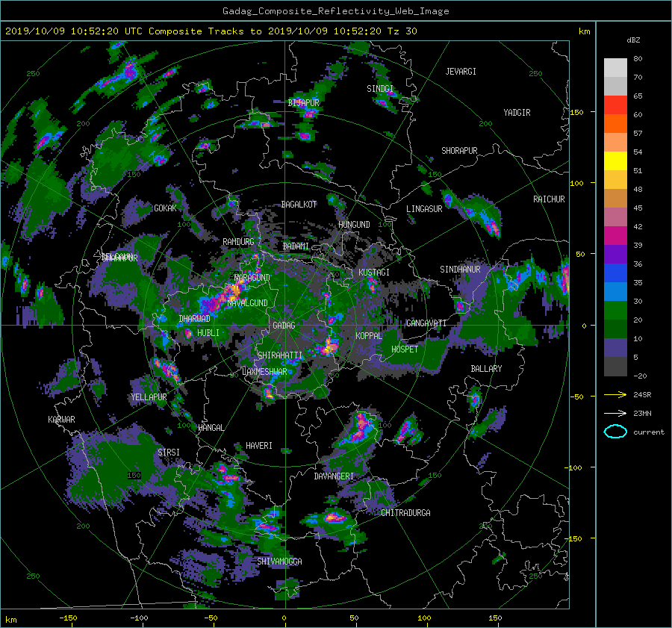Click the -150 tick on the bottom axis
The height and width of the screenshot is (628, 672).
(x=68, y=618)
